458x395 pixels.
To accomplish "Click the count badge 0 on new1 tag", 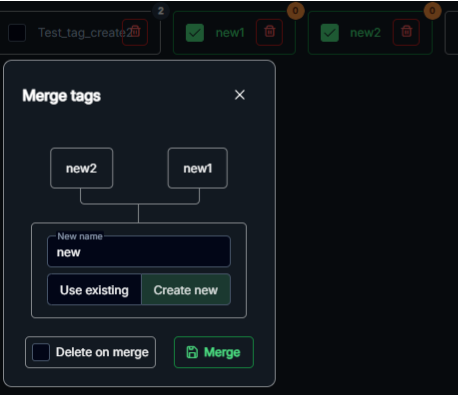I will 296,11.
